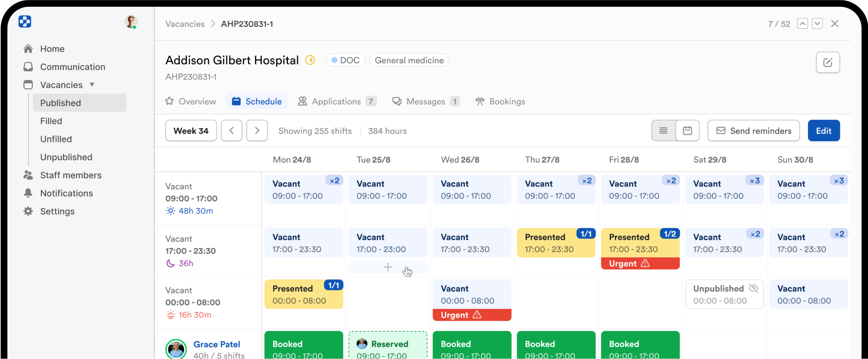The image size is (868, 359).
Task: Click the edit pencil icon beside the hospital header
Action: (x=828, y=62)
